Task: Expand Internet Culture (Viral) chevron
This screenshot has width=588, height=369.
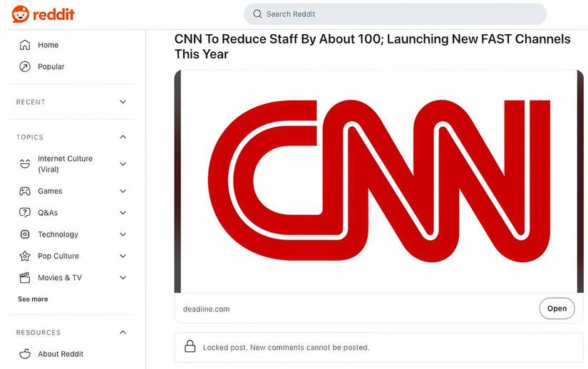Action: [123, 164]
